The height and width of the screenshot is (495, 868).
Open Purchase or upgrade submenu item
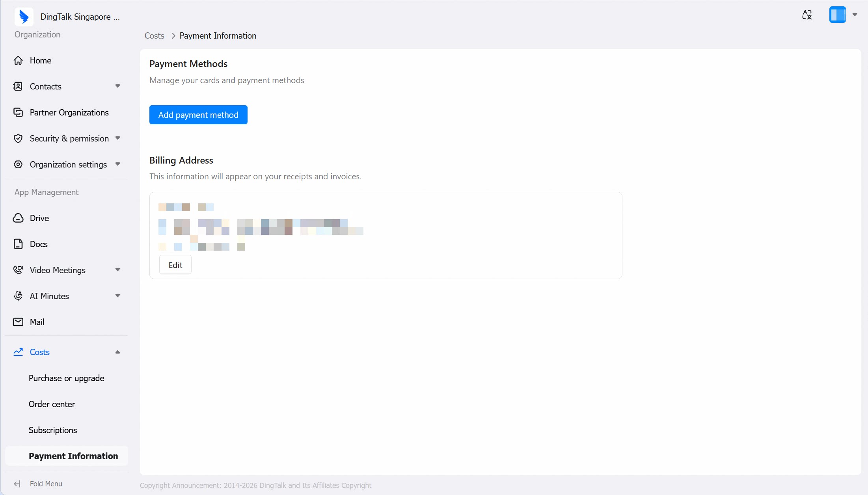click(x=67, y=378)
